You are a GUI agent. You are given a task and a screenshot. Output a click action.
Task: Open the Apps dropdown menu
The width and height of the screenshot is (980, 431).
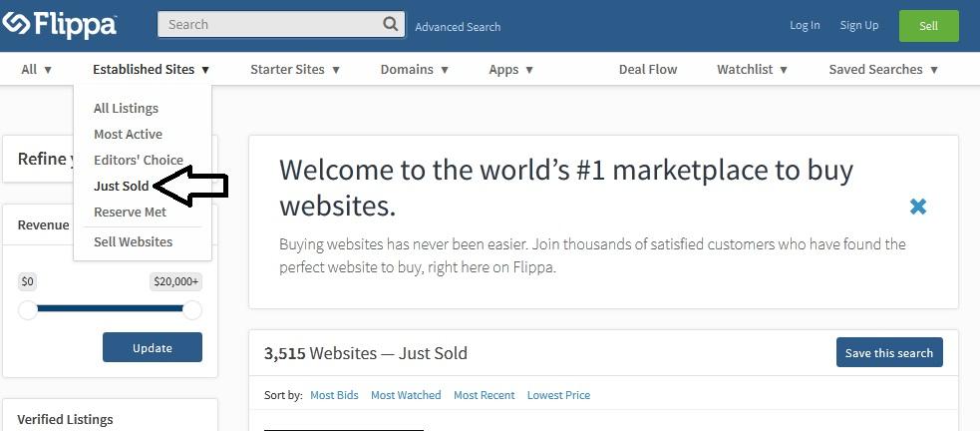click(x=511, y=70)
